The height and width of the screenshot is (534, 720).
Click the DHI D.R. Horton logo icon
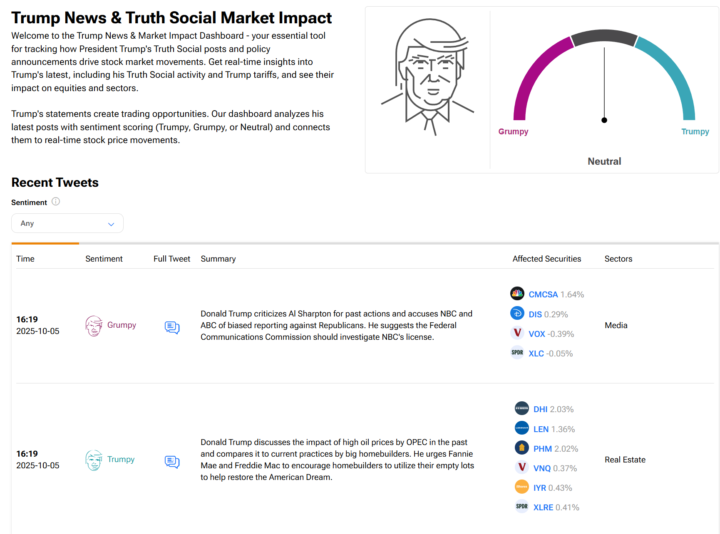click(521, 409)
